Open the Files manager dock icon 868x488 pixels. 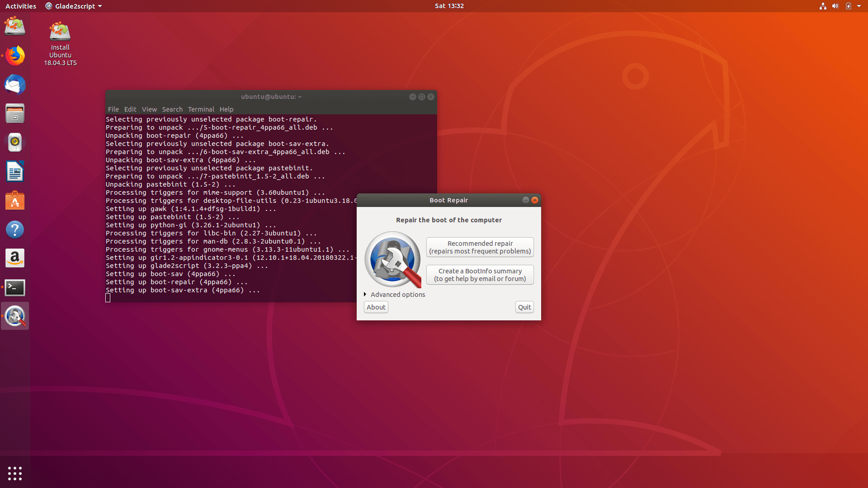pos(15,114)
